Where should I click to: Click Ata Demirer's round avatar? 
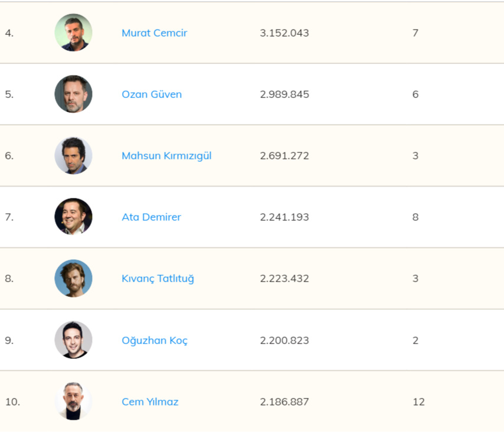[x=74, y=217]
